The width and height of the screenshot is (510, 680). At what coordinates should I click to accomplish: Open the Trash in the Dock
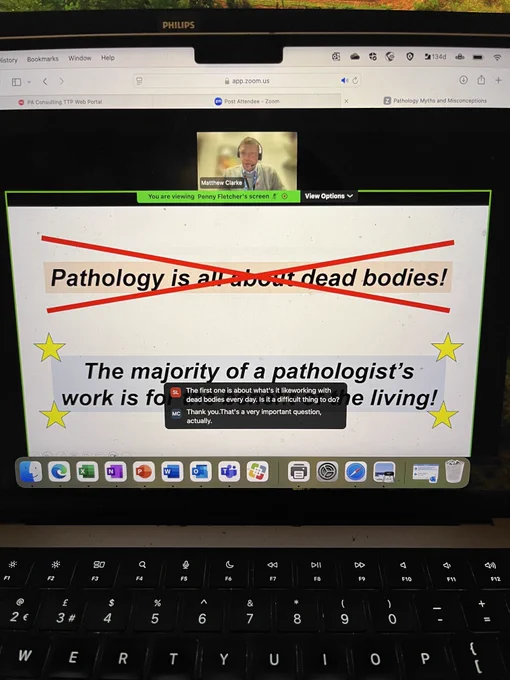454,471
